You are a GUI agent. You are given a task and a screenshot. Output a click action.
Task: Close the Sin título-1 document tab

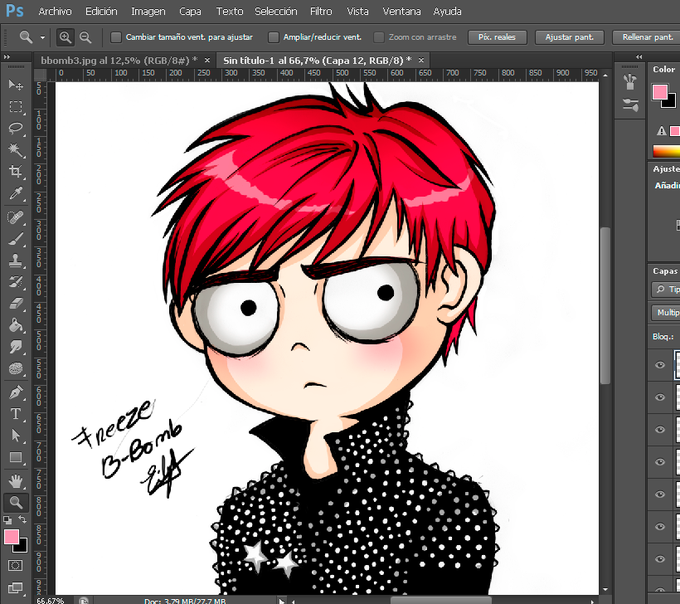[421, 60]
